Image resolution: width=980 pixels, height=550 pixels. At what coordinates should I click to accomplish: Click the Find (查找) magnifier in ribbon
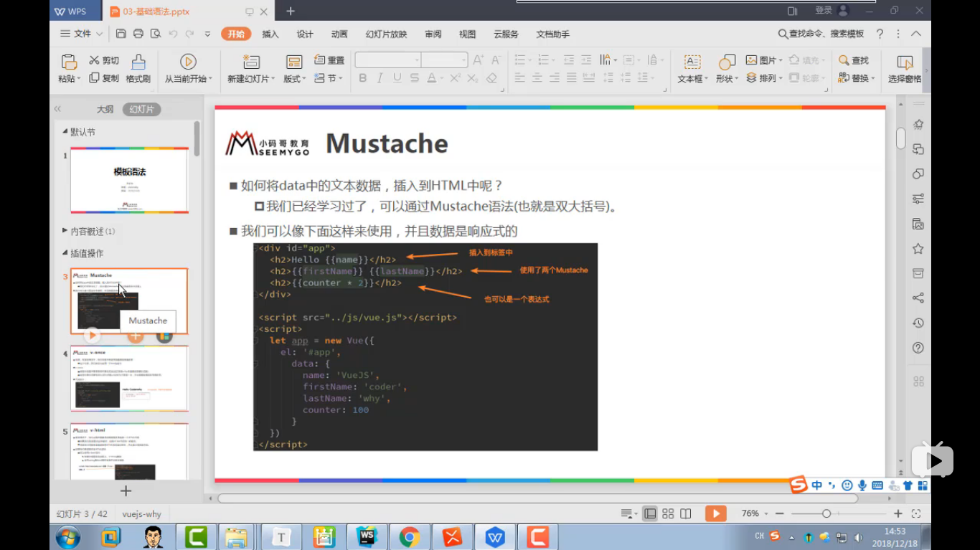[853, 60]
